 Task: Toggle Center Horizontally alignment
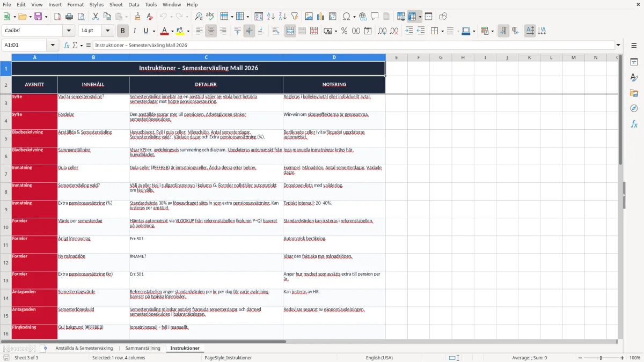pos(211,31)
